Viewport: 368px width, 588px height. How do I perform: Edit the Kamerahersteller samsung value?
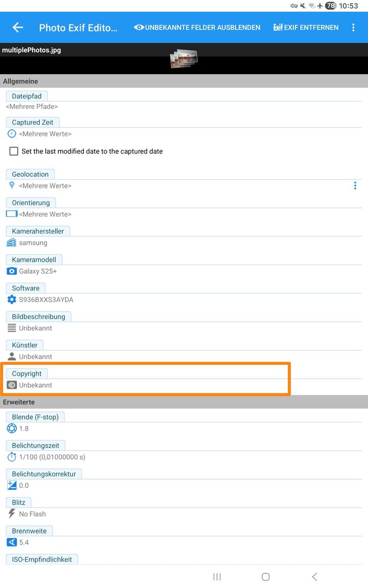(x=33, y=243)
